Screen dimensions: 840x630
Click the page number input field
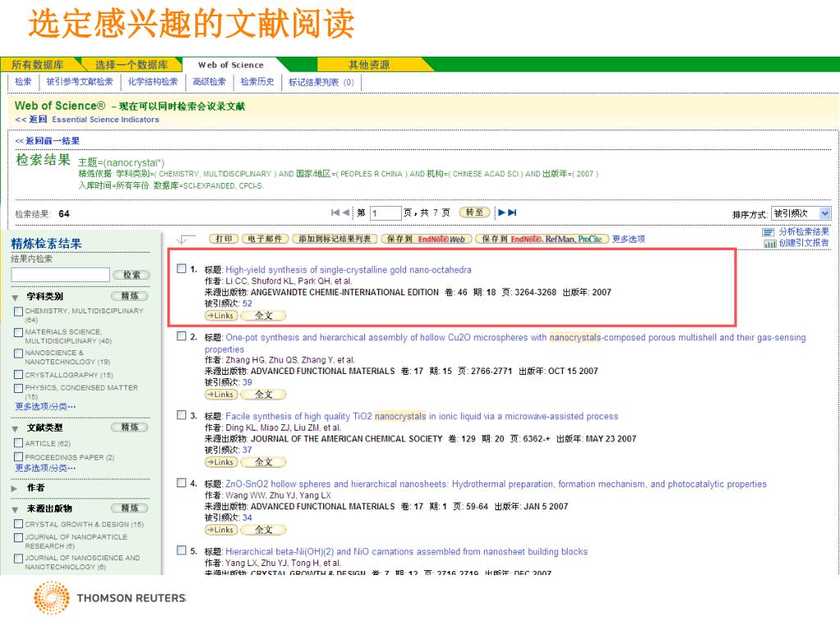point(385,213)
